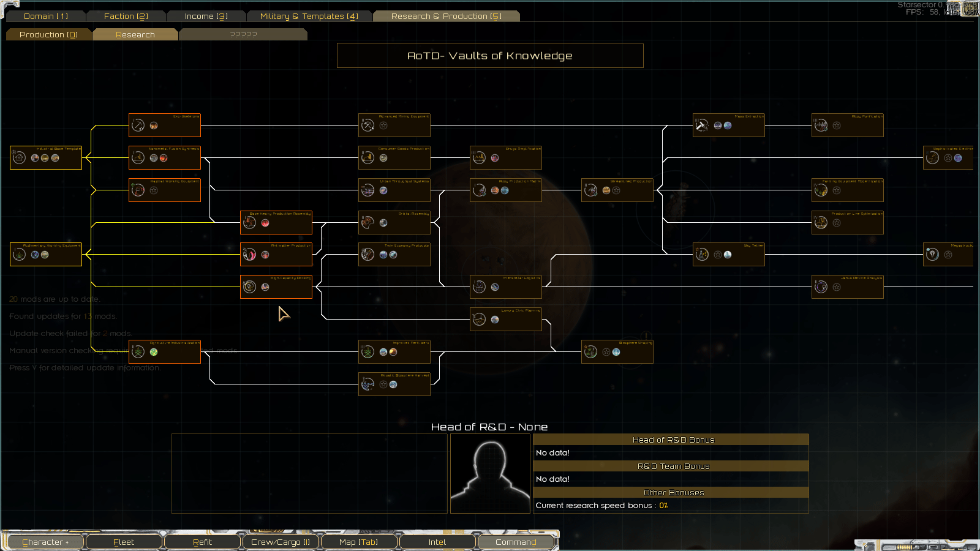Screen dimensions: 980x551
Task: Go to the Fleet screen
Action: (124, 542)
